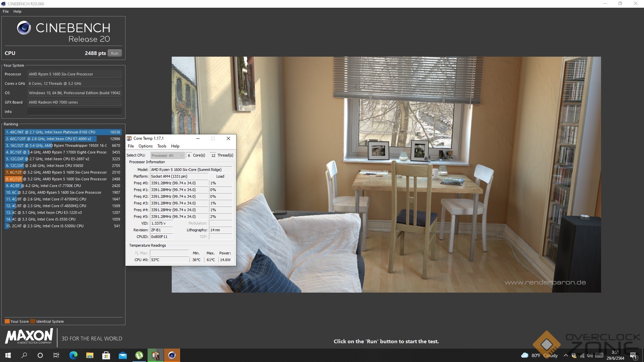Open Mail app taskbar icon
The image size is (644, 362).
pos(123,355)
